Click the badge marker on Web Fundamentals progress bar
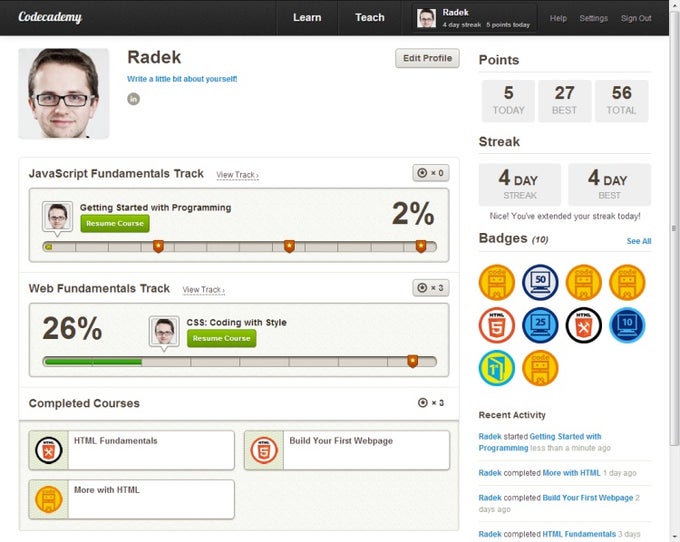Screen dimensions: 680x542 (412, 361)
